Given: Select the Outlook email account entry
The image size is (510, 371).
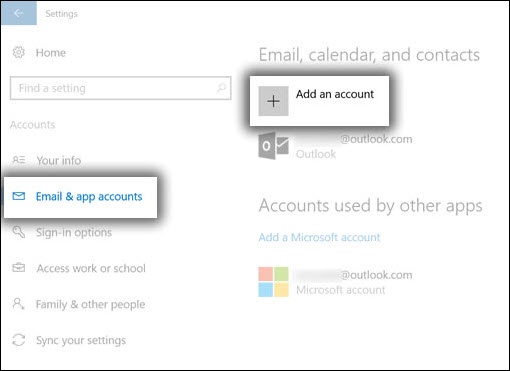Looking at the screenshot, I should (x=335, y=146).
